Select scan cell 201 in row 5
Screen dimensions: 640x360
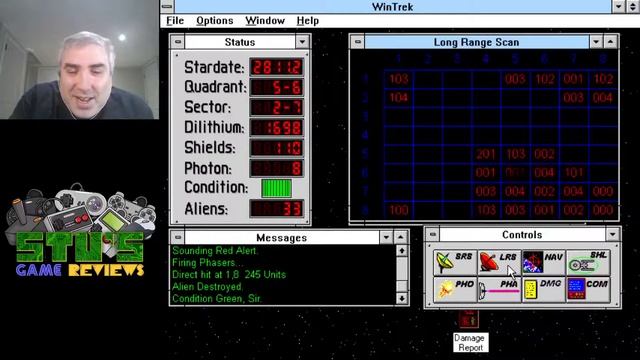[486, 154]
